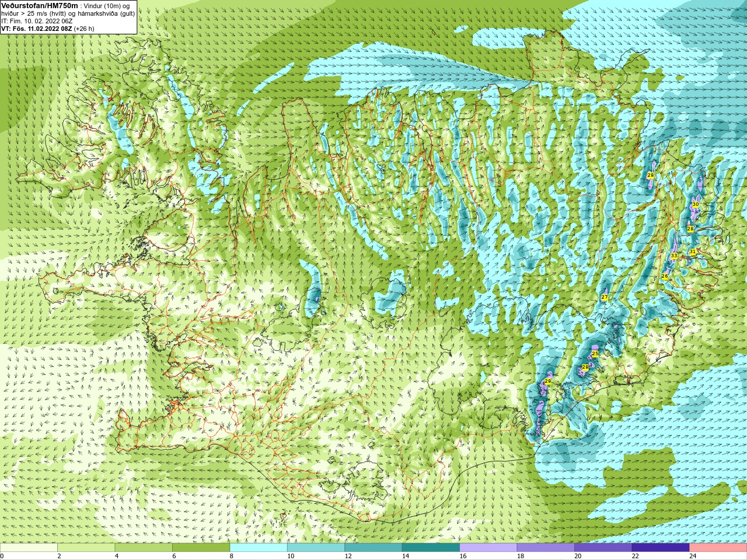This screenshot has height=560, width=747.
Task: Click the 0–2 m/s pale legend swatch
Action: point(29,548)
